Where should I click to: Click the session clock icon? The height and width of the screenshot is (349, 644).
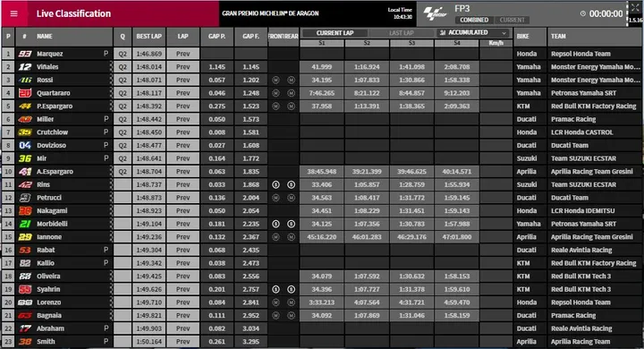(x=583, y=13)
